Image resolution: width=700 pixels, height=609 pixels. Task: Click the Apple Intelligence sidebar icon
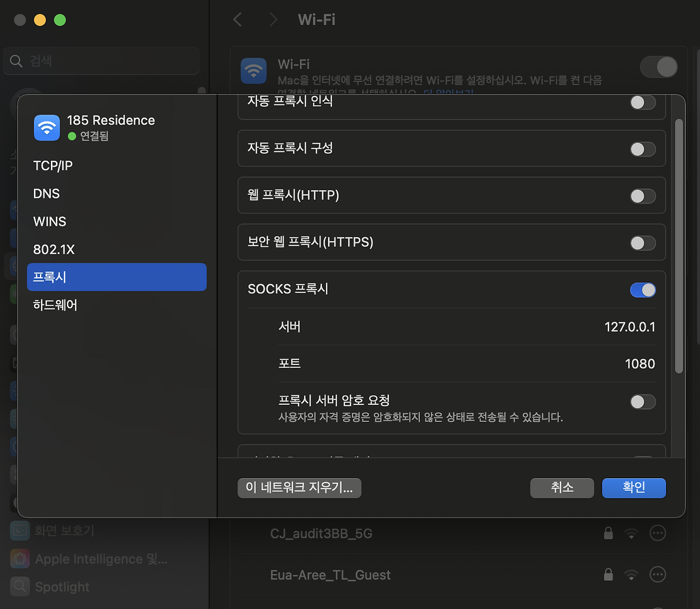pyautogui.click(x=20, y=559)
